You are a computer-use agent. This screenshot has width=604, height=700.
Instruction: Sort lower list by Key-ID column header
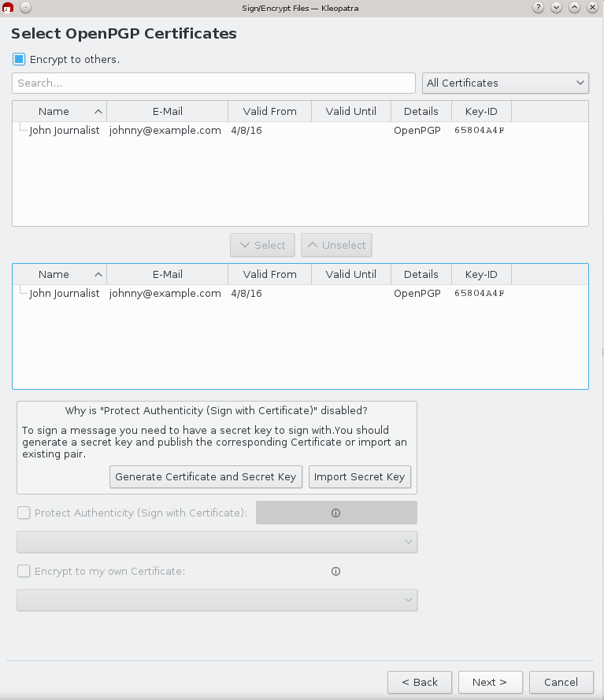(481, 274)
